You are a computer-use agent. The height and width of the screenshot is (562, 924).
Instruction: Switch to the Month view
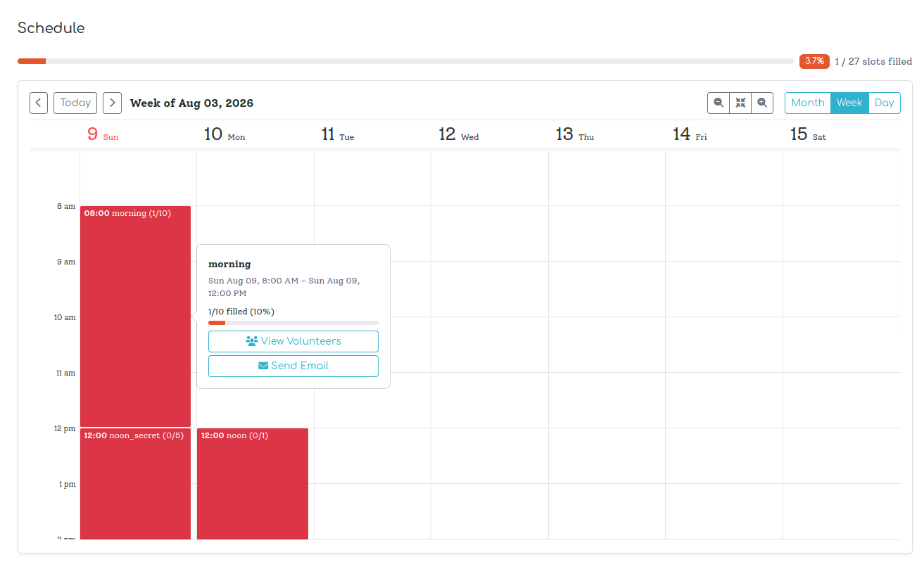pyautogui.click(x=807, y=103)
